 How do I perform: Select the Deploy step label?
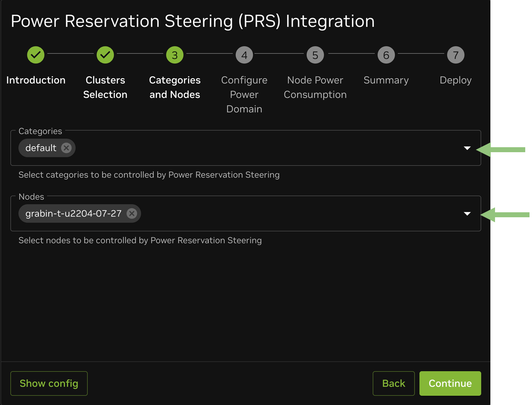pos(456,80)
